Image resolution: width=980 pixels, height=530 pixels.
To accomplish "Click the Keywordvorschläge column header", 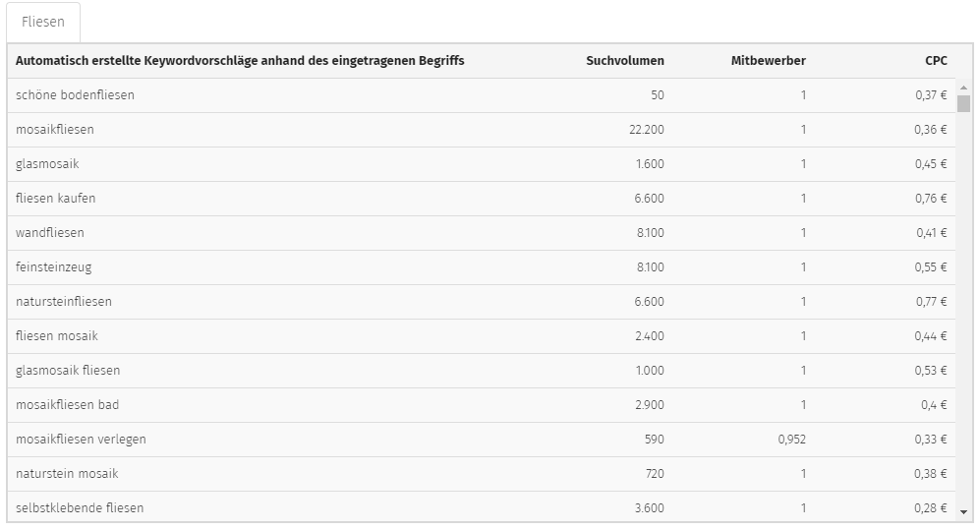I will coord(240,61).
